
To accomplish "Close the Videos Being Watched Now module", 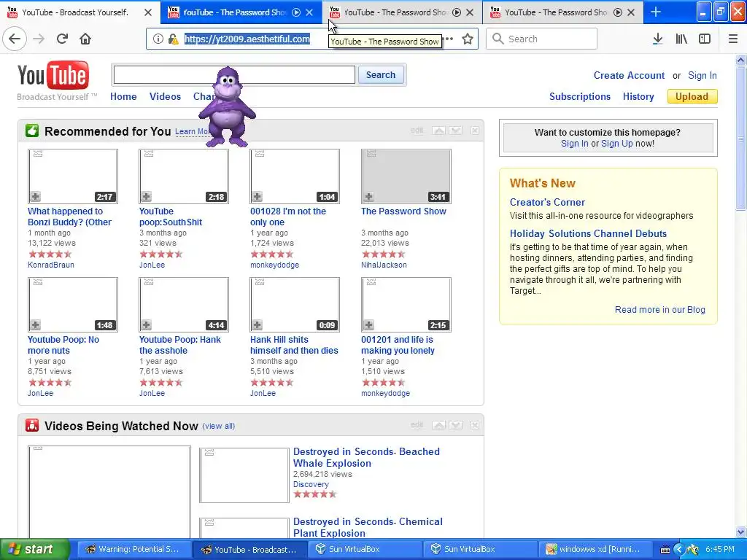I will coord(474,425).
